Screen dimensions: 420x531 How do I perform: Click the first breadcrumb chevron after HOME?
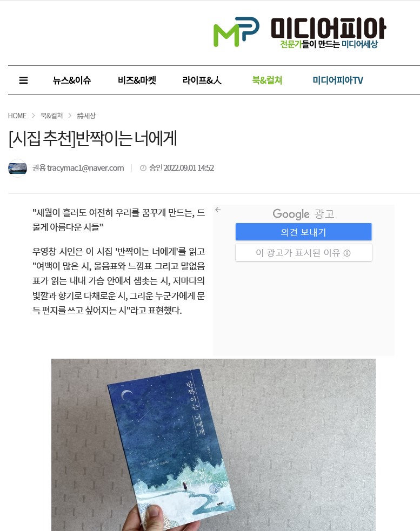pos(33,116)
